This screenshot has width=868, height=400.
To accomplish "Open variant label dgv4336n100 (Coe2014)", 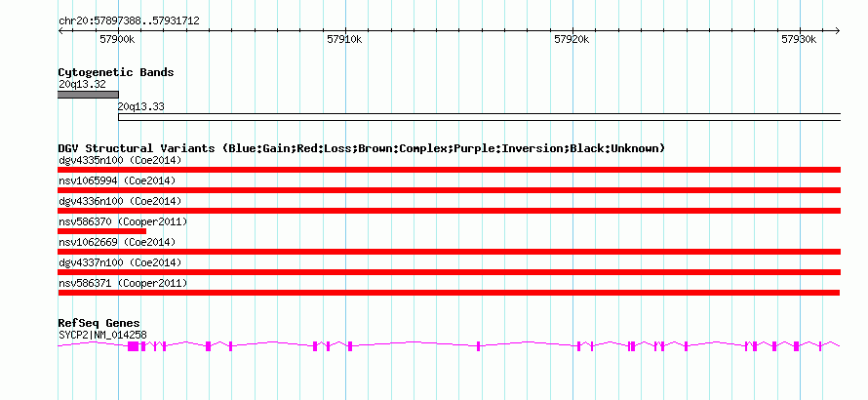I will [x=120, y=201].
